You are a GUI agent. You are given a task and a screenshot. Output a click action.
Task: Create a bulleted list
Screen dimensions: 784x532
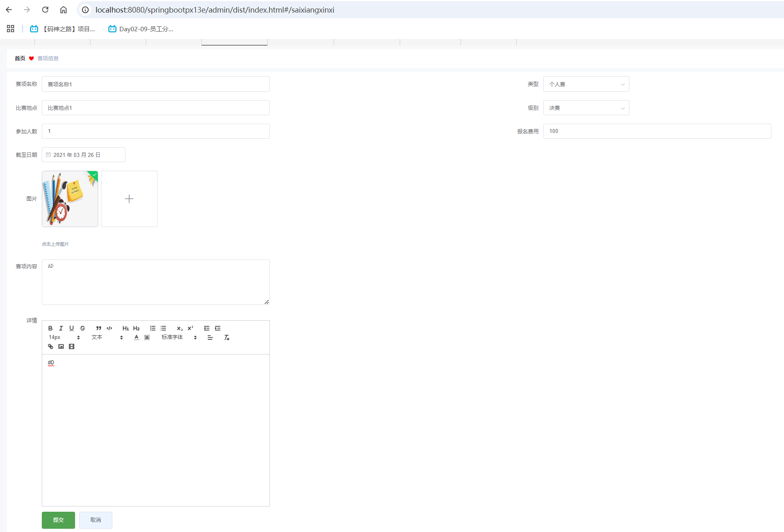pos(163,328)
